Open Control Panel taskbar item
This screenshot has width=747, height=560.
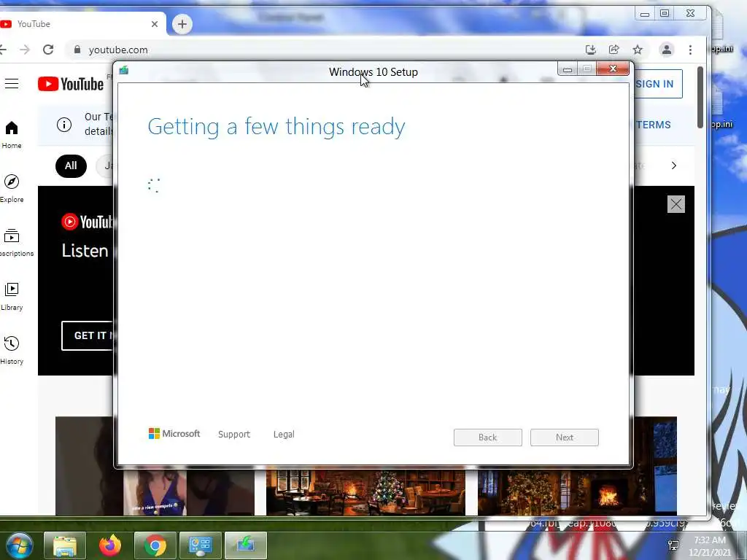[200, 545]
